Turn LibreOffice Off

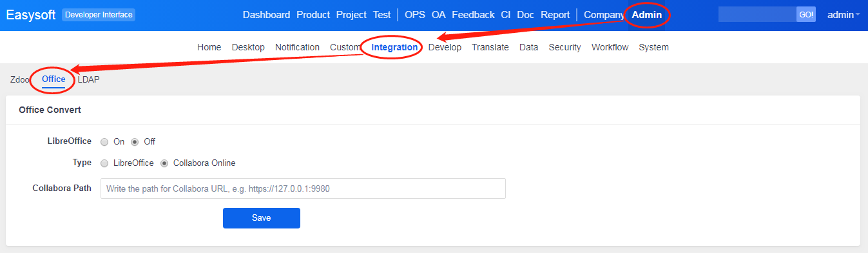pyautogui.click(x=135, y=142)
